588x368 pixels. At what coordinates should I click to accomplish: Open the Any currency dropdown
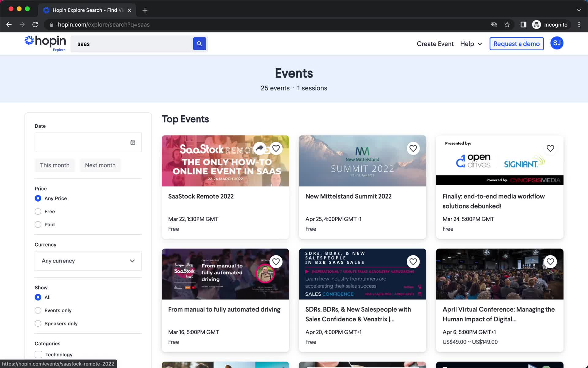point(88,261)
